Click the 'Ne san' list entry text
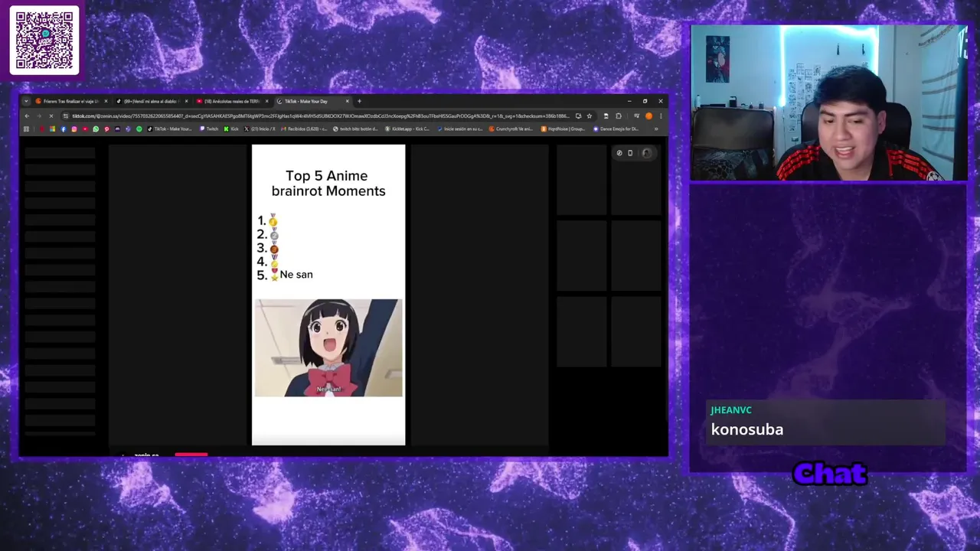 [296, 275]
